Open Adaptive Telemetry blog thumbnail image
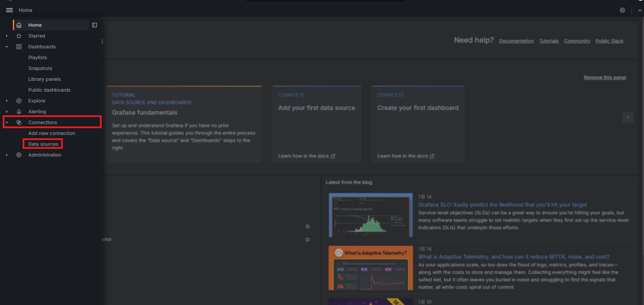Image resolution: width=644 pixels, height=305 pixels. [371, 268]
